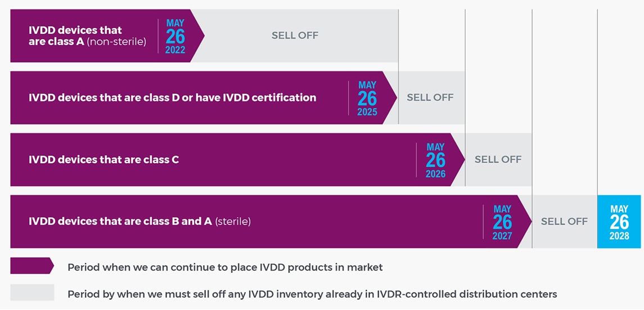Select the May 26 2026 date marker
The width and height of the screenshot is (644, 310).
pyautogui.click(x=435, y=160)
